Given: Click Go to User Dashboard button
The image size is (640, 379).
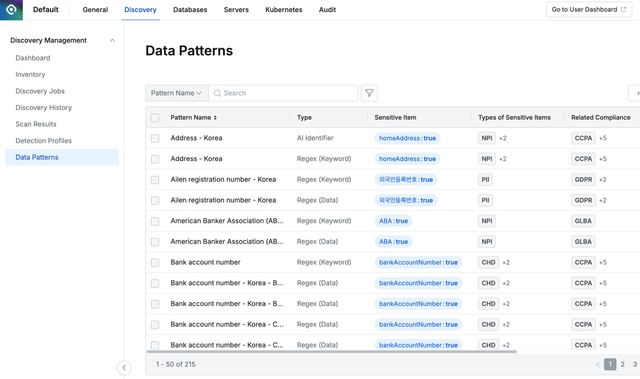Looking at the screenshot, I should [589, 9].
